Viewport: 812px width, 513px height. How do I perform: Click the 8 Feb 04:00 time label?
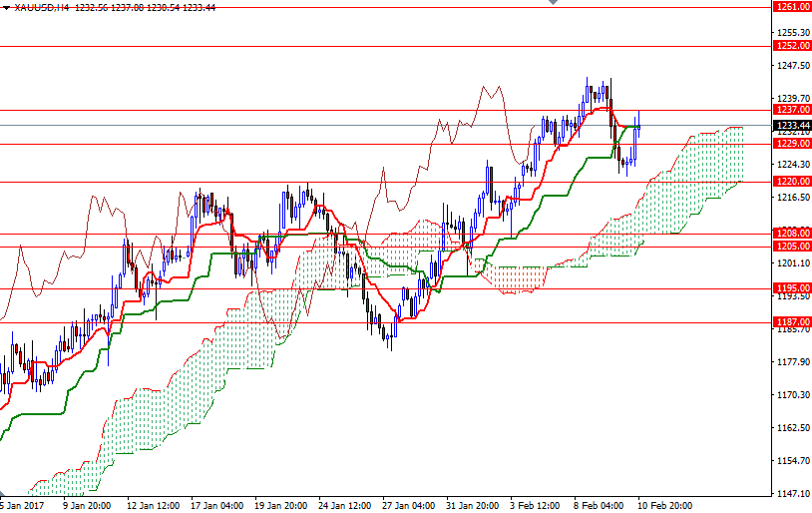[x=602, y=505]
